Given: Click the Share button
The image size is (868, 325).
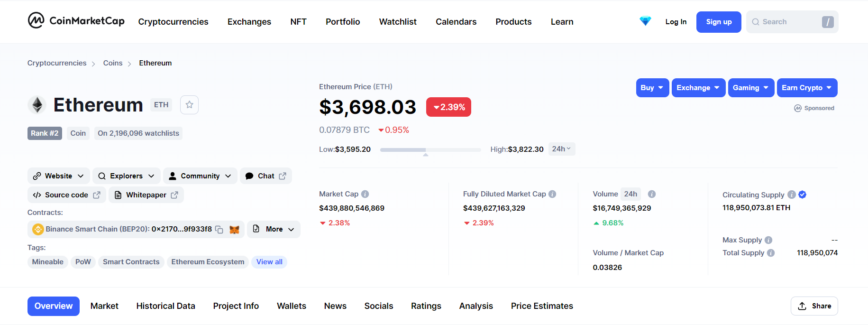Looking at the screenshot, I should coord(814,306).
